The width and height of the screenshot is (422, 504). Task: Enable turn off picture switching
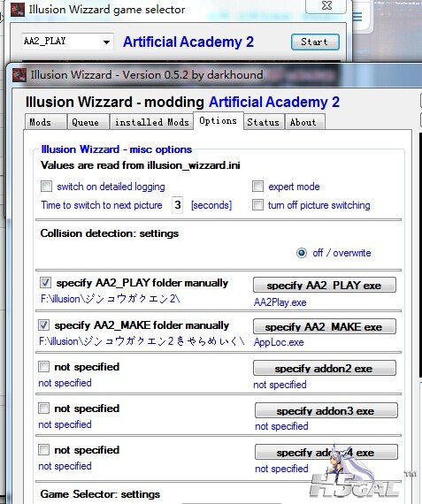click(x=257, y=205)
